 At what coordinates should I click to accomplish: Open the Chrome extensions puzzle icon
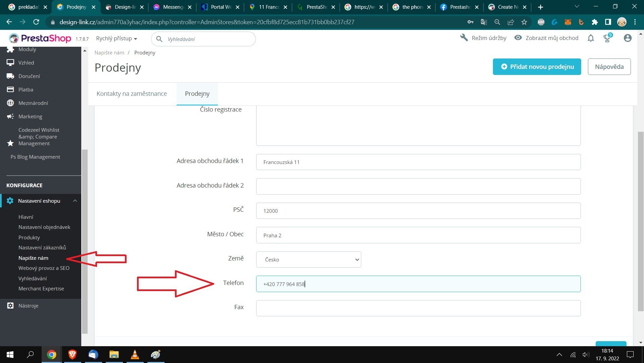(x=595, y=22)
